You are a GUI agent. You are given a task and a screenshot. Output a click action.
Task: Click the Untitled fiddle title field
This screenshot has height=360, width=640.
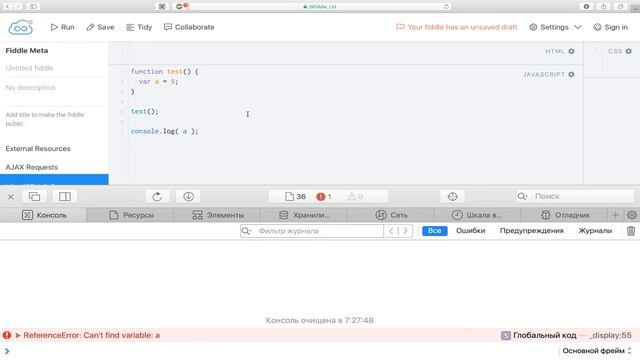[54, 68]
